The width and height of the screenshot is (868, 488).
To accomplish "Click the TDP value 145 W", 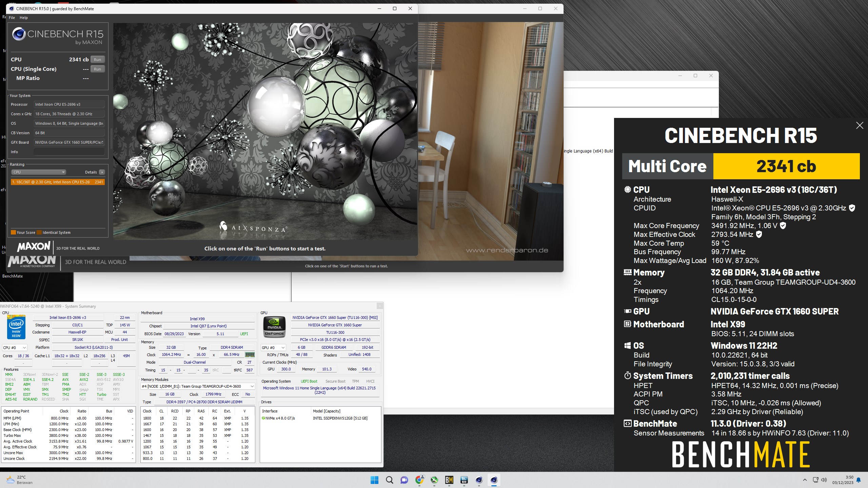I will (x=125, y=325).
